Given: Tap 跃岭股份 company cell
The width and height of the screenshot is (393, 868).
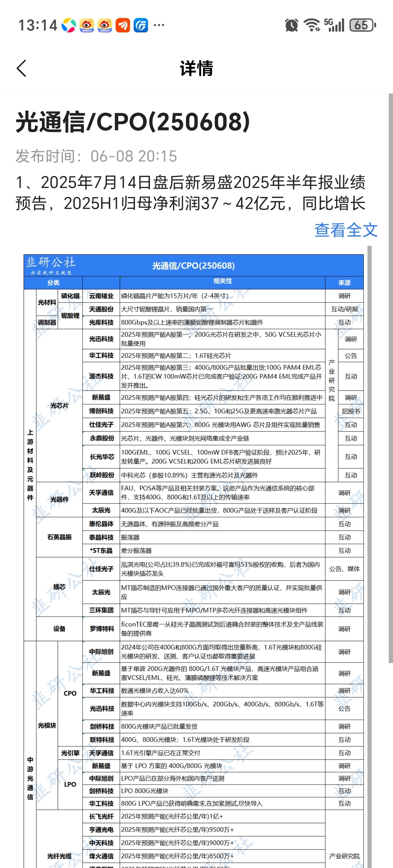Looking at the screenshot, I should coord(102,475).
